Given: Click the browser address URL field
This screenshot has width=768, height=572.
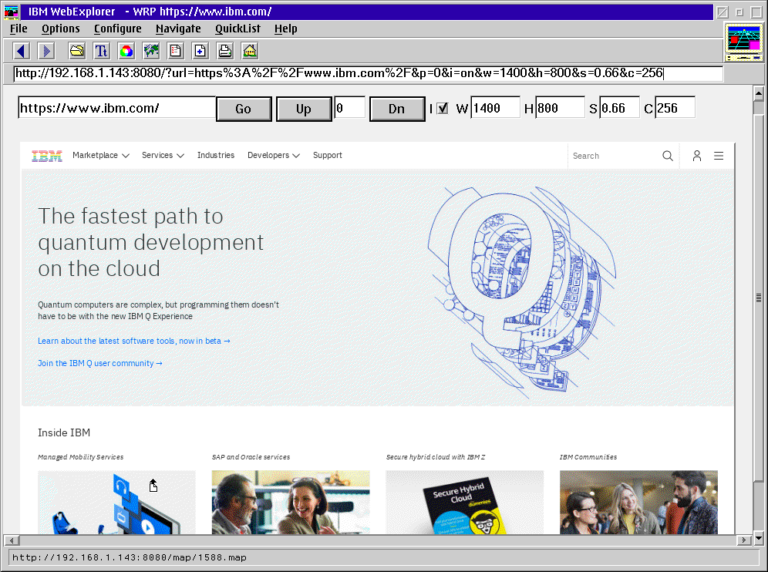Looking at the screenshot, I should tap(368, 73).
